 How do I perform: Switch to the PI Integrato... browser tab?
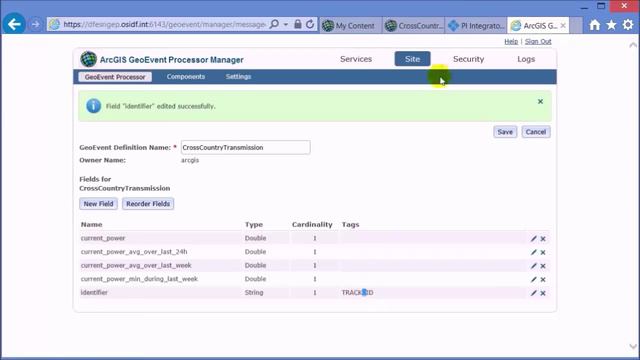tap(476, 25)
